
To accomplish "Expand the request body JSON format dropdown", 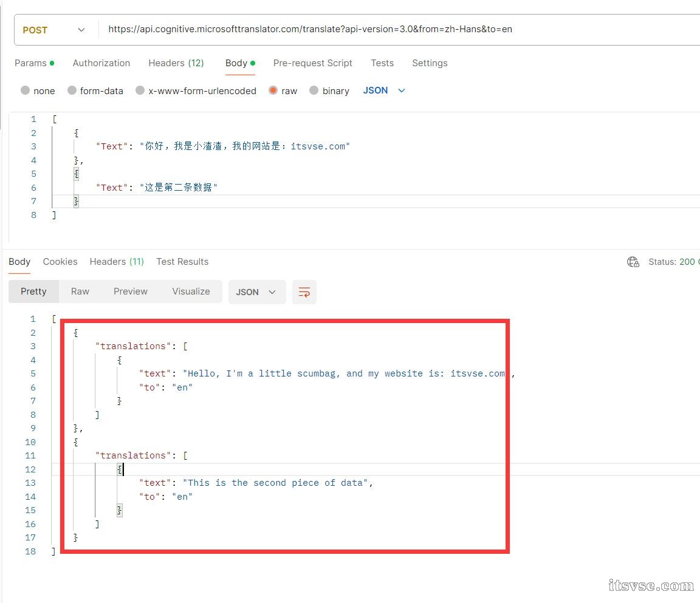I will click(384, 90).
